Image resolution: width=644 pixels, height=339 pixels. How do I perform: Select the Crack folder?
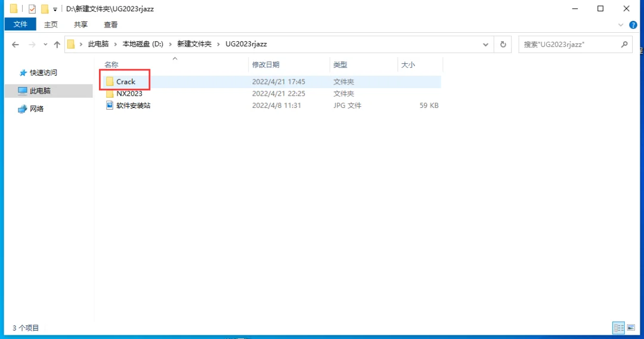(126, 82)
